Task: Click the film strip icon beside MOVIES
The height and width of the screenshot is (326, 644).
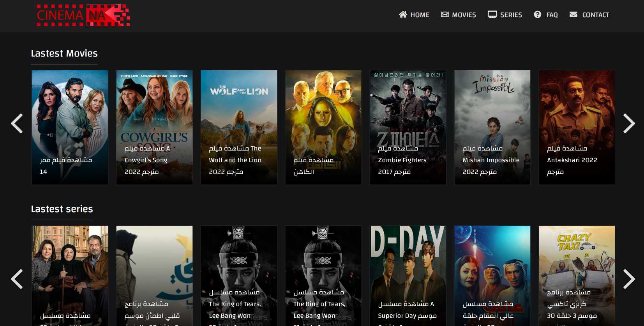Action: [445, 14]
